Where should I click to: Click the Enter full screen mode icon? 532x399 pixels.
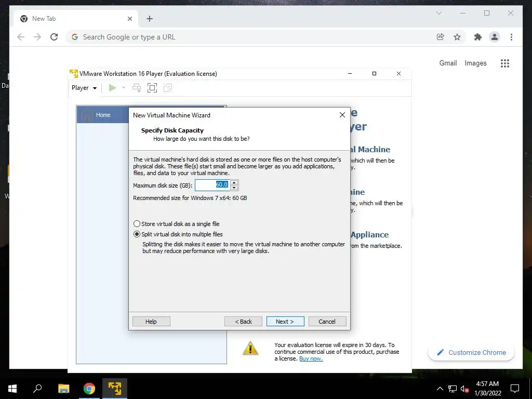click(x=152, y=88)
